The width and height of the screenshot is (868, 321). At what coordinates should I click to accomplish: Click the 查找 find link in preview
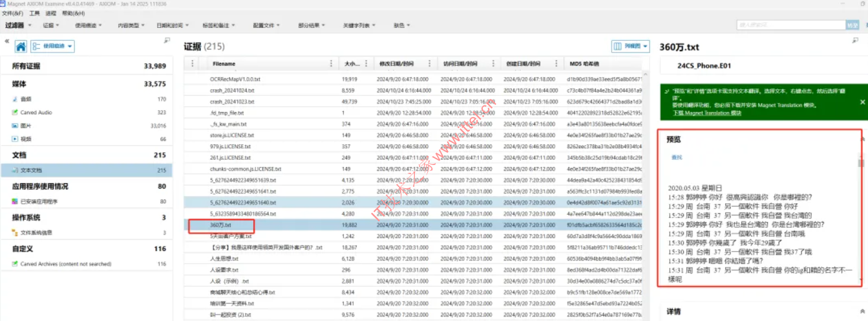click(x=676, y=157)
